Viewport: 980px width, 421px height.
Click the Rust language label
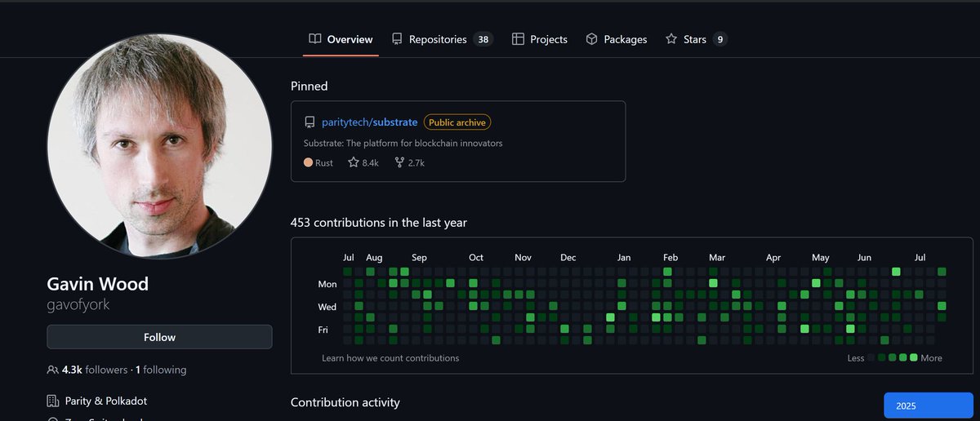tap(324, 162)
